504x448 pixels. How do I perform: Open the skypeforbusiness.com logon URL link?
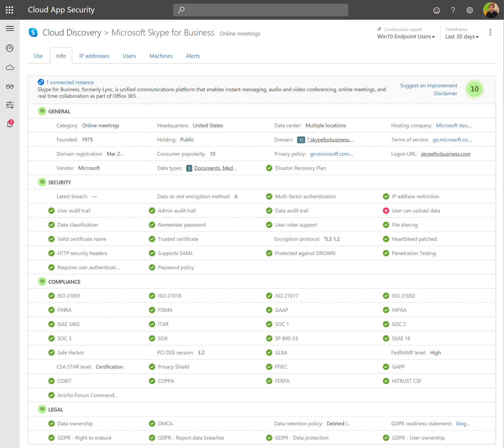(x=445, y=154)
